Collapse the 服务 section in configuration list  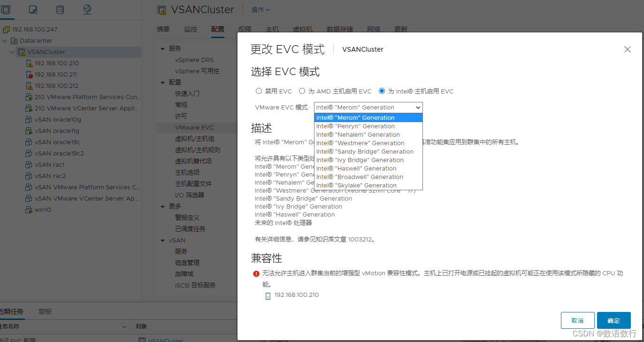pos(162,48)
